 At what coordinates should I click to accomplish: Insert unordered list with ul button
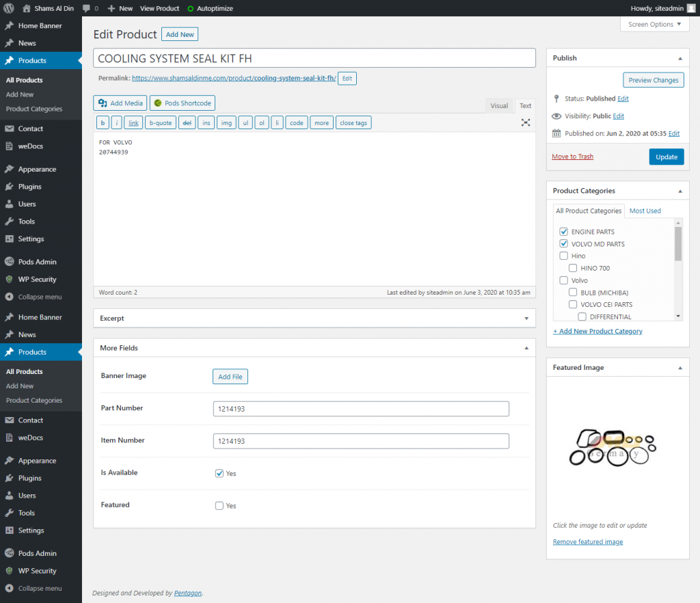click(x=245, y=123)
